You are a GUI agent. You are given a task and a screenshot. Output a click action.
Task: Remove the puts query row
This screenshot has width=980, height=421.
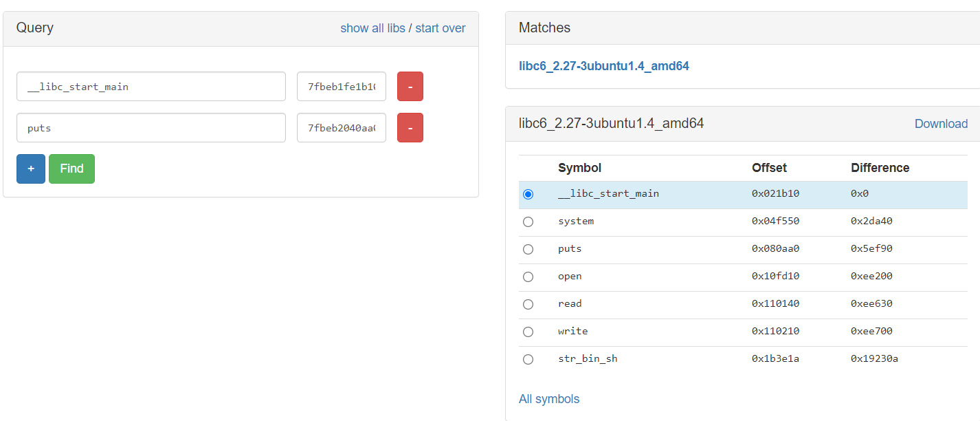[410, 128]
